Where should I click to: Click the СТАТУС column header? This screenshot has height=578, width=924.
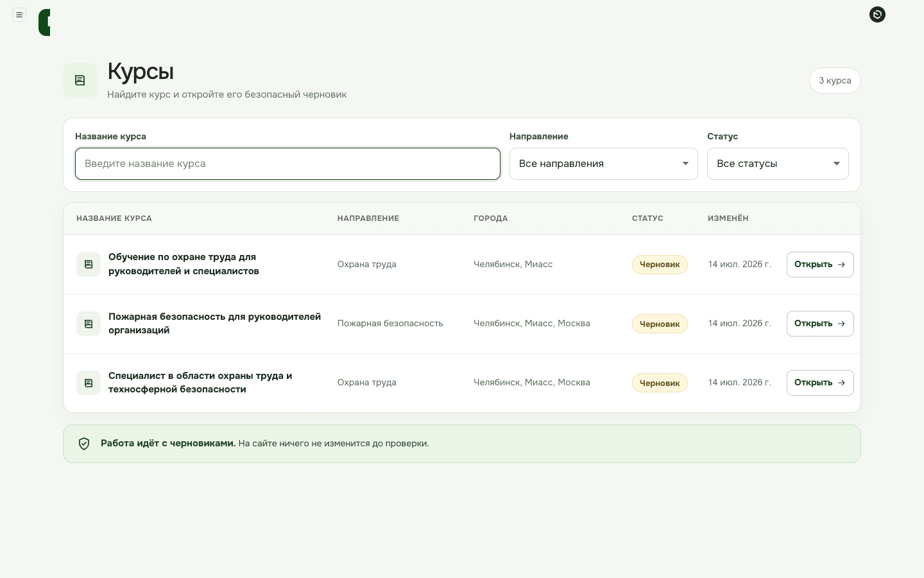pyautogui.click(x=647, y=218)
